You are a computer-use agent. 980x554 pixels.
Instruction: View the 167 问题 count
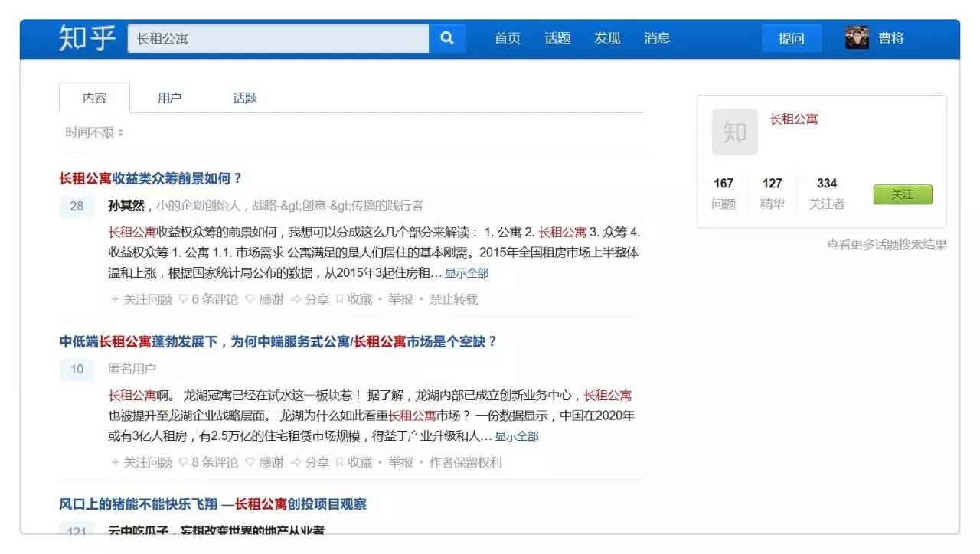tap(724, 194)
